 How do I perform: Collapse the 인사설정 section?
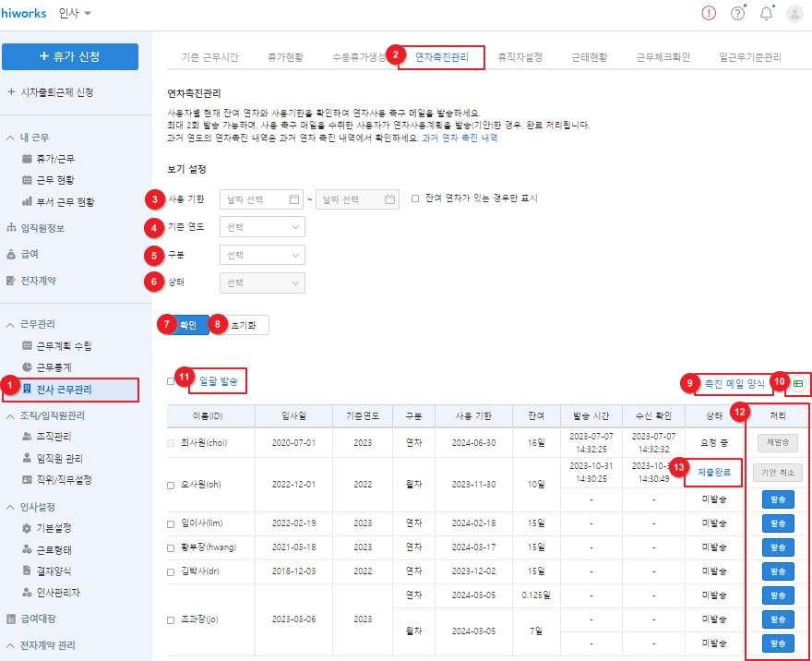tap(10, 507)
